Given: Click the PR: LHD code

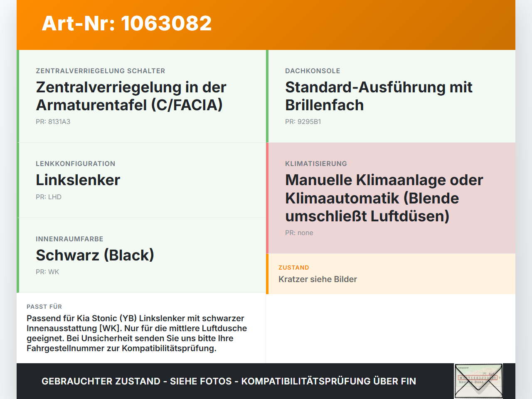Looking at the screenshot, I should [49, 197].
